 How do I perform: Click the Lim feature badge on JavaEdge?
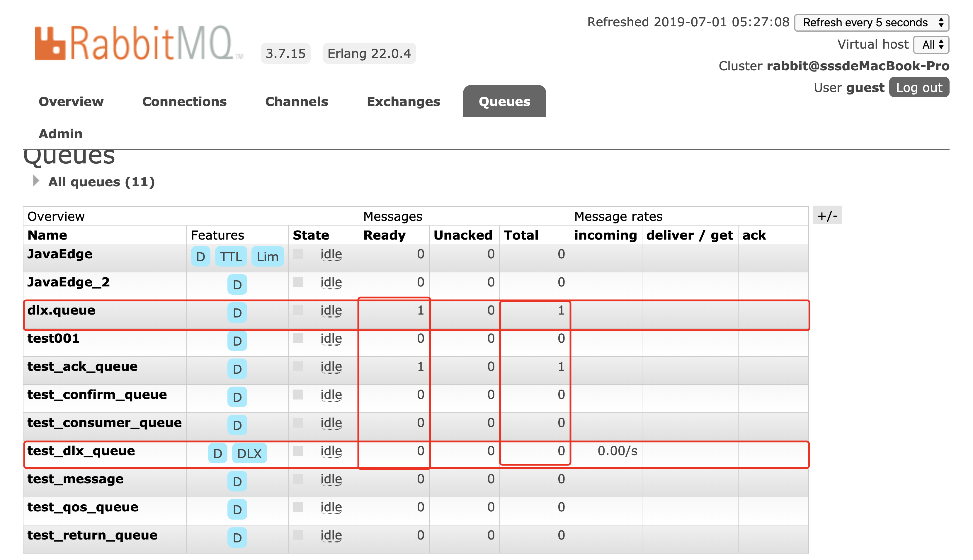[267, 257]
